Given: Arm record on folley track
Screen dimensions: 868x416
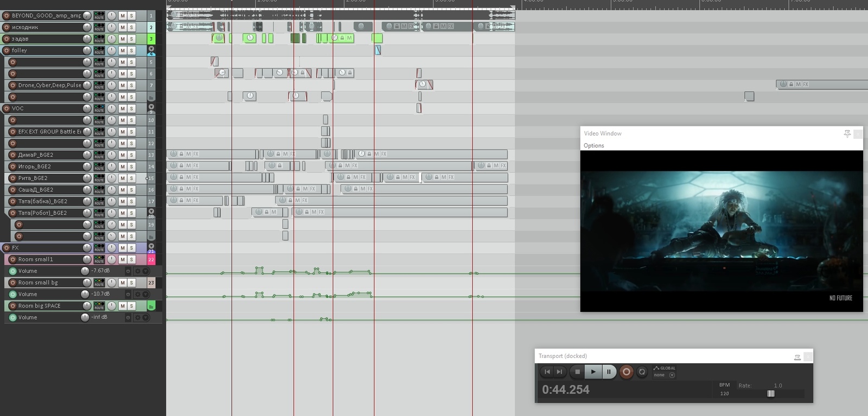Looking at the screenshot, I should 7,50.
